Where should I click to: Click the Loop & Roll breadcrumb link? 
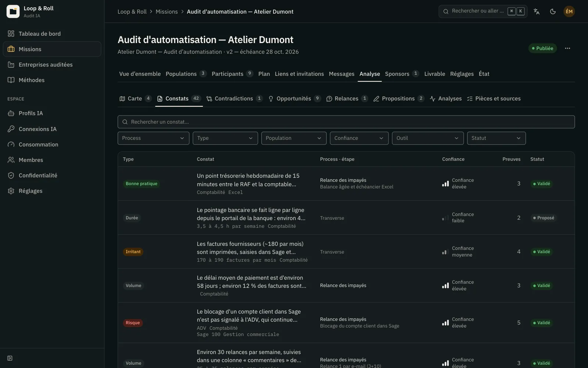132,11
